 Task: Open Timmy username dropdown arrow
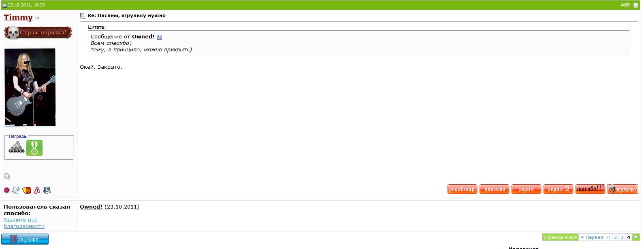[37, 19]
